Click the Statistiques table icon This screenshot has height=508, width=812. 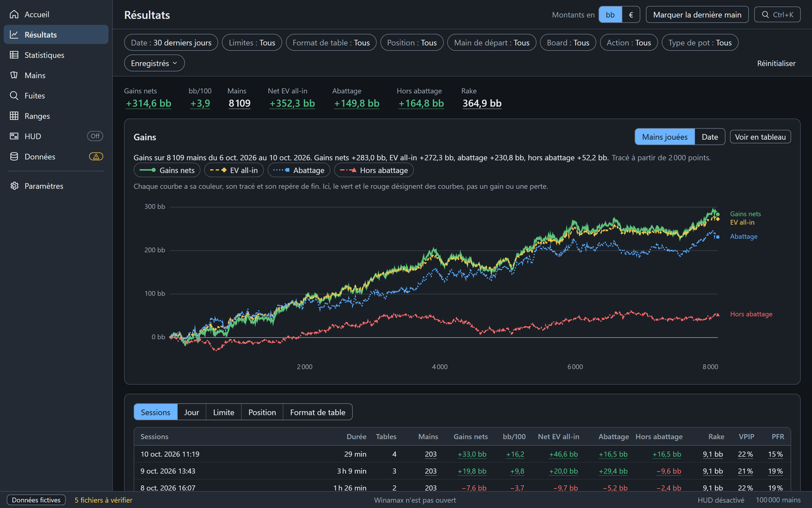click(x=14, y=55)
